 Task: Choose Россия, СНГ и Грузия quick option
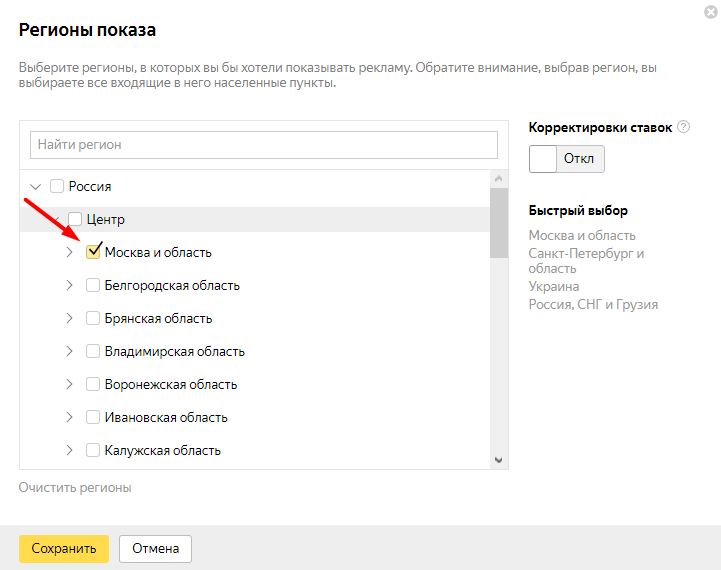pos(593,304)
